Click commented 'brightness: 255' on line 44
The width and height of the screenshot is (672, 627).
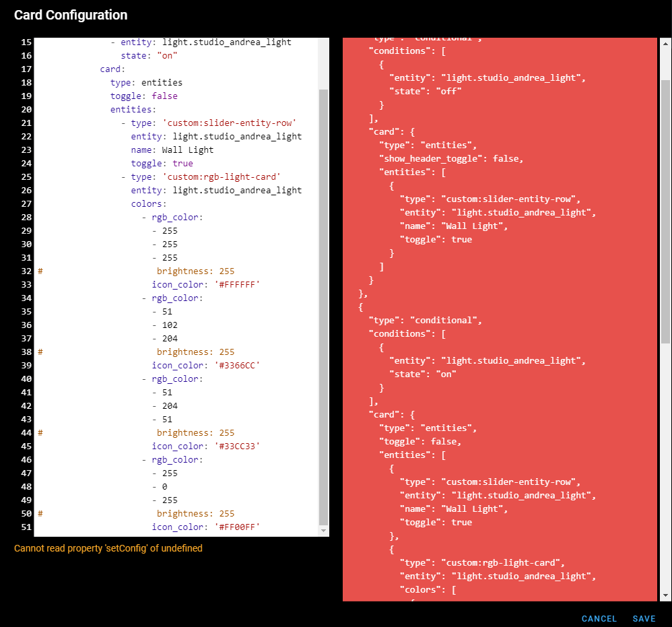tap(195, 433)
